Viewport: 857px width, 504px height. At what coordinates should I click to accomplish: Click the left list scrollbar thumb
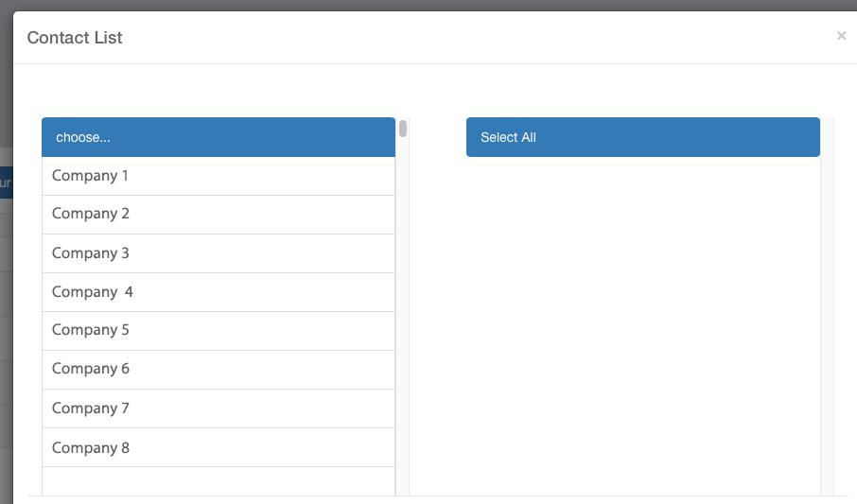click(x=403, y=129)
